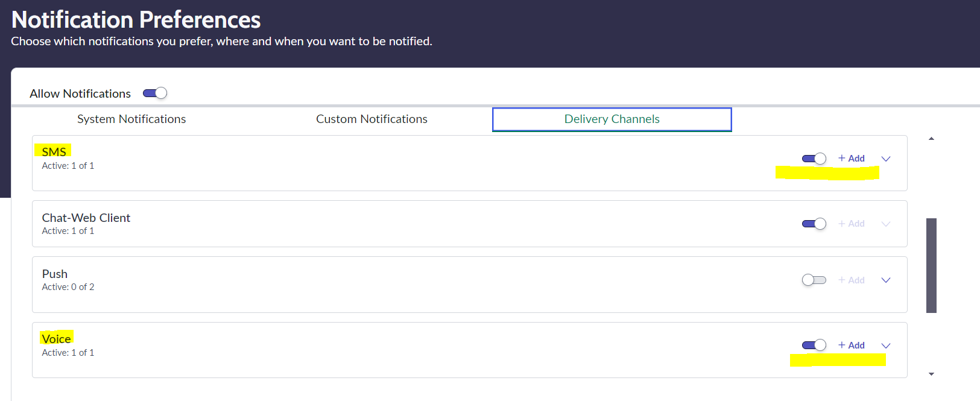The width and height of the screenshot is (980, 401).
Task: Click the Voice channel title
Action: 56,338
